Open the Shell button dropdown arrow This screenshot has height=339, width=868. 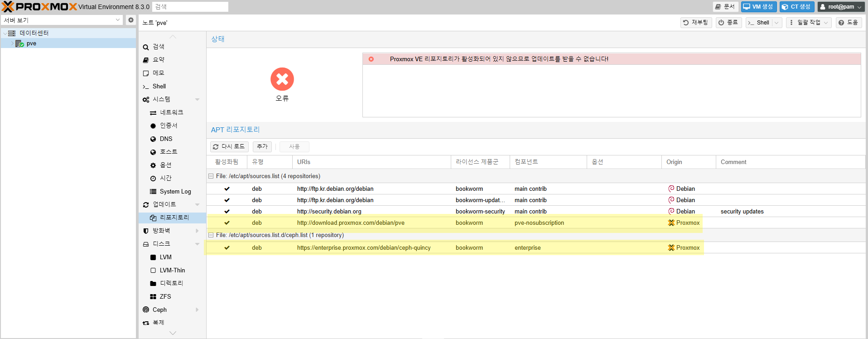[776, 23]
